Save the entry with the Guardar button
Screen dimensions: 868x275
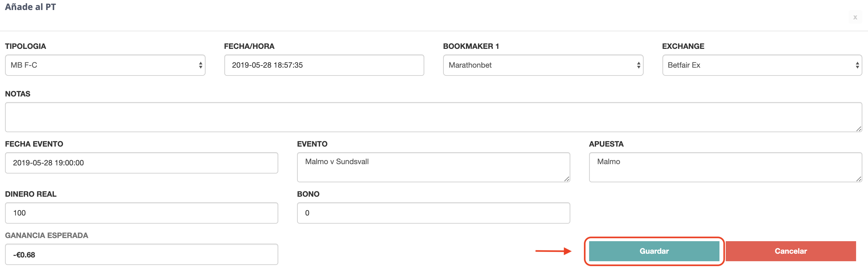[x=654, y=251]
